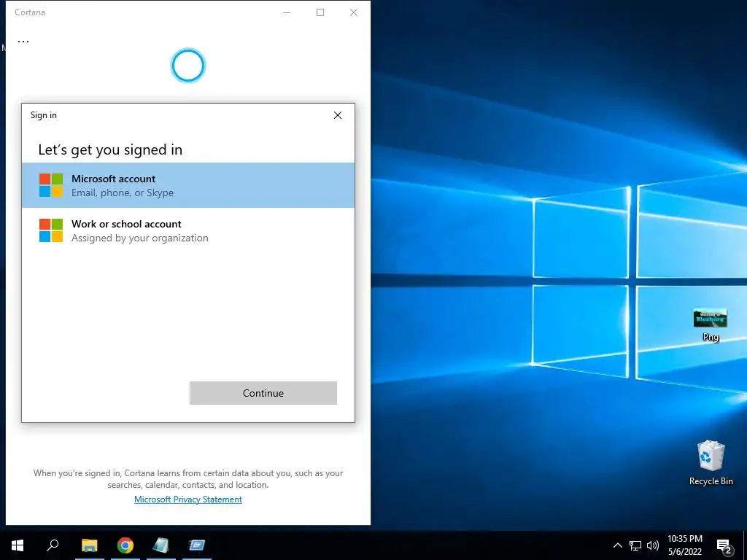Select Work or school account option
This screenshot has width=747, height=560.
pos(188,230)
